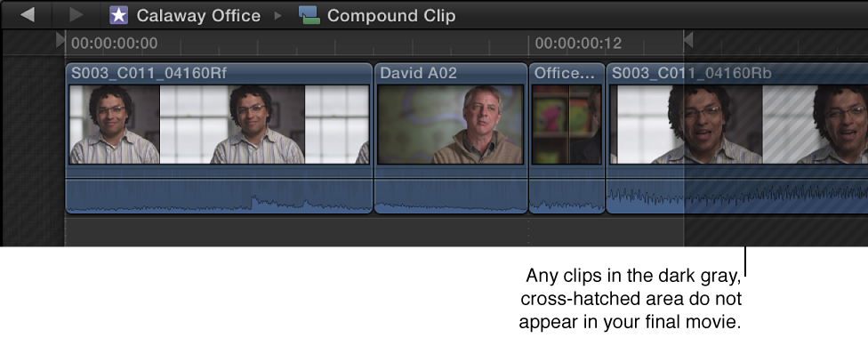The image size is (868, 338).
Task: Click audio waveform of Office... clip
Action: point(567,197)
